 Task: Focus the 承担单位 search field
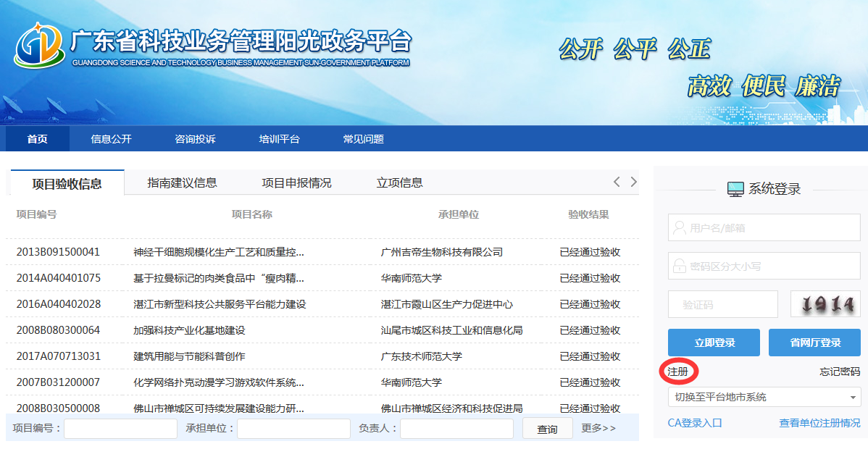[294, 429]
